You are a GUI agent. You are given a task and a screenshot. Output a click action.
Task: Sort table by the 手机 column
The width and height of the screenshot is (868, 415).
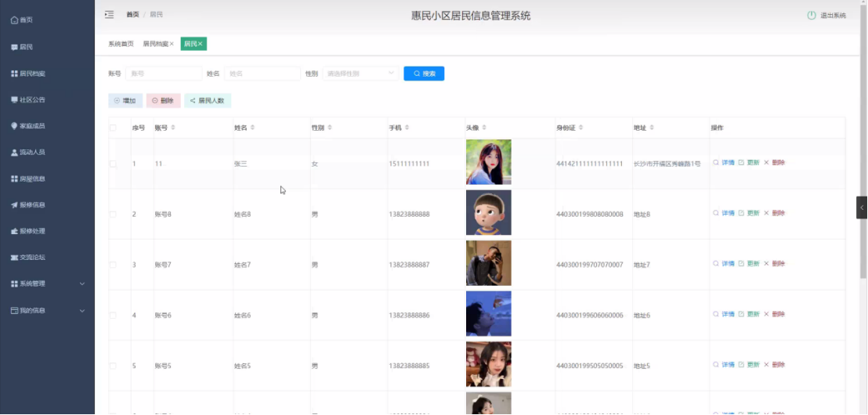point(407,128)
